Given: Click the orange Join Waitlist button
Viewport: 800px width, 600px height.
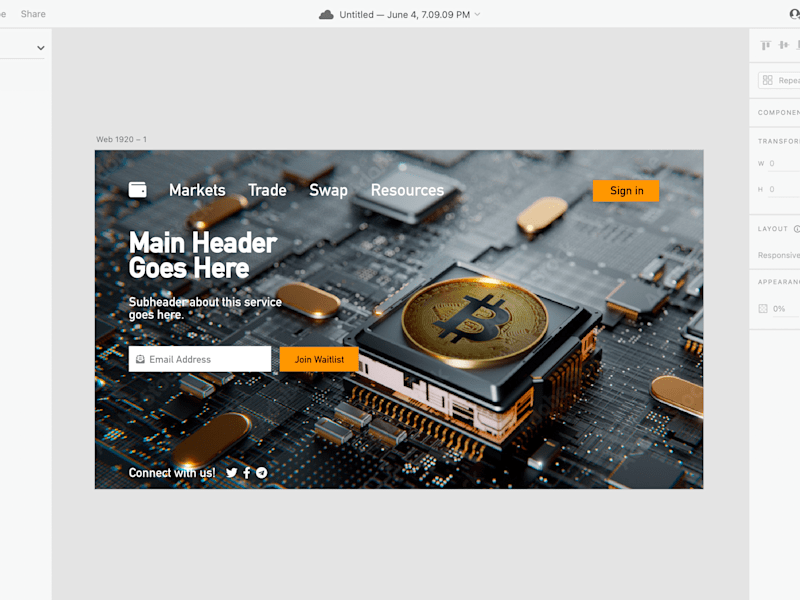Looking at the screenshot, I should point(319,359).
